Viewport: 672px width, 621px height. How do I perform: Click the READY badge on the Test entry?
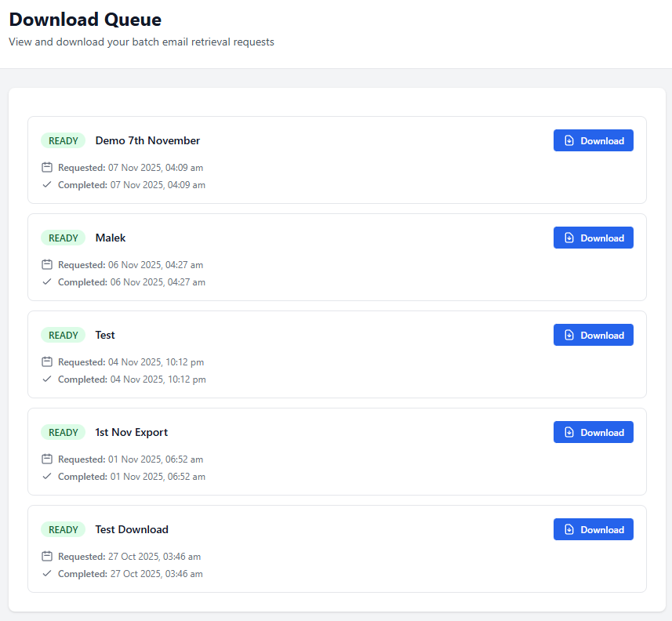point(63,335)
